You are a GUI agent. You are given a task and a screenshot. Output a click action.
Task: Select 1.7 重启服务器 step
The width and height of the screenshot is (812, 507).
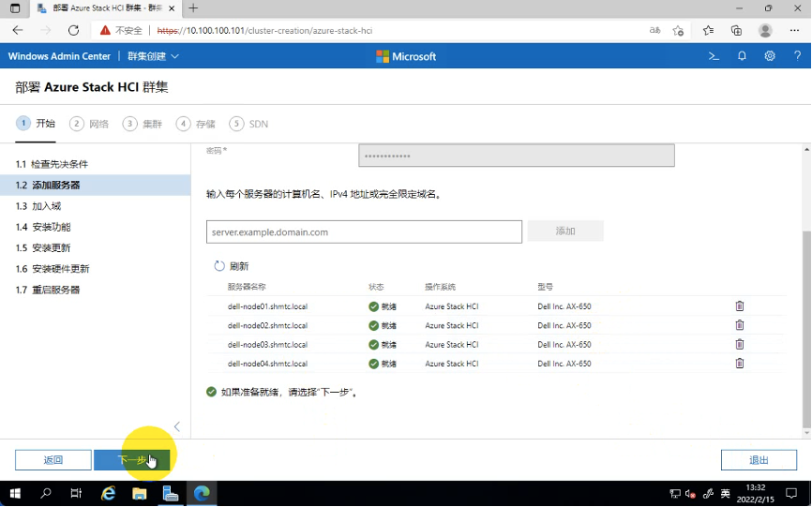click(48, 290)
